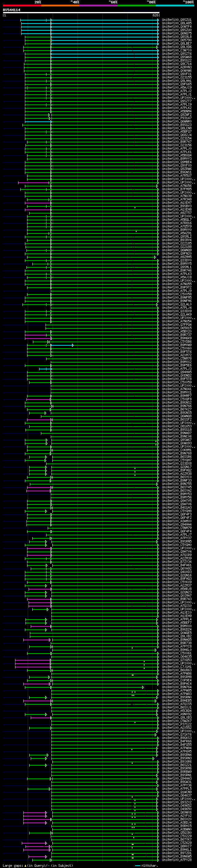197x868 pixels.
Task: Select the UniRef100_Q8LCN8 label
Action: (x=176, y=128)
